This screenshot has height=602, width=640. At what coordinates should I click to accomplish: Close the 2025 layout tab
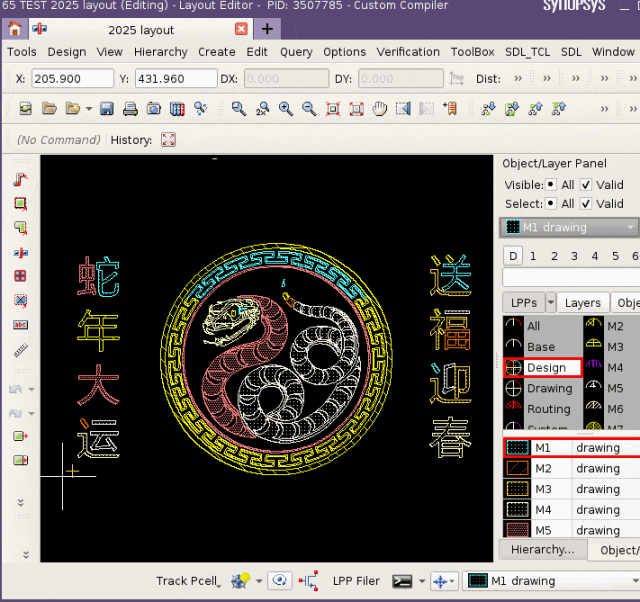(241, 29)
